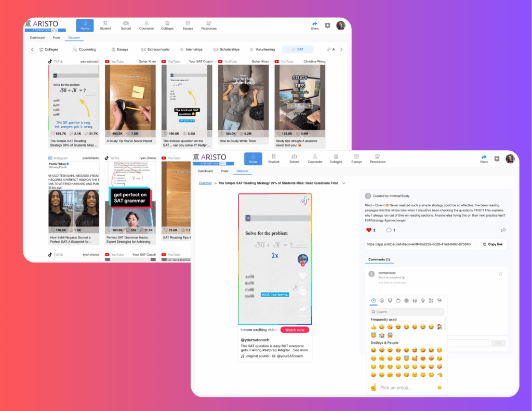Image resolution: width=532 pixels, height=411 pixels.
Task: Click the share arrow beside post reactions
Action: click(503, 230)
